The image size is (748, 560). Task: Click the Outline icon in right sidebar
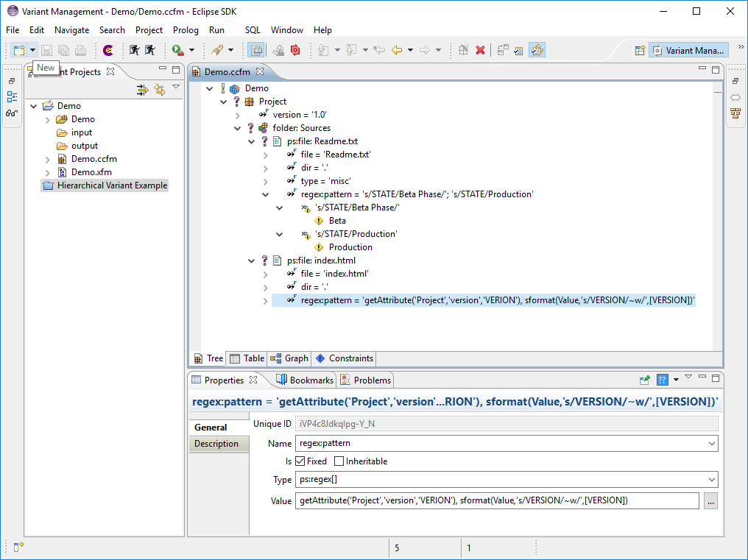point(735,113)
